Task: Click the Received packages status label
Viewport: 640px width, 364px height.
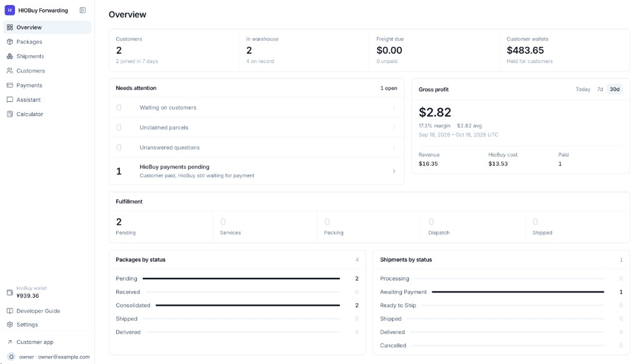Action: [x=127, y=292]
